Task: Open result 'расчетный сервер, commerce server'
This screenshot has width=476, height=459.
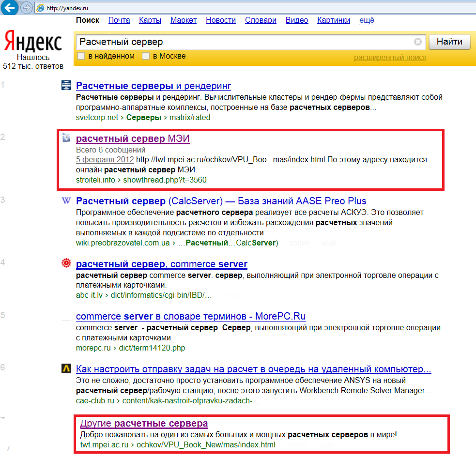Action: 162,264
